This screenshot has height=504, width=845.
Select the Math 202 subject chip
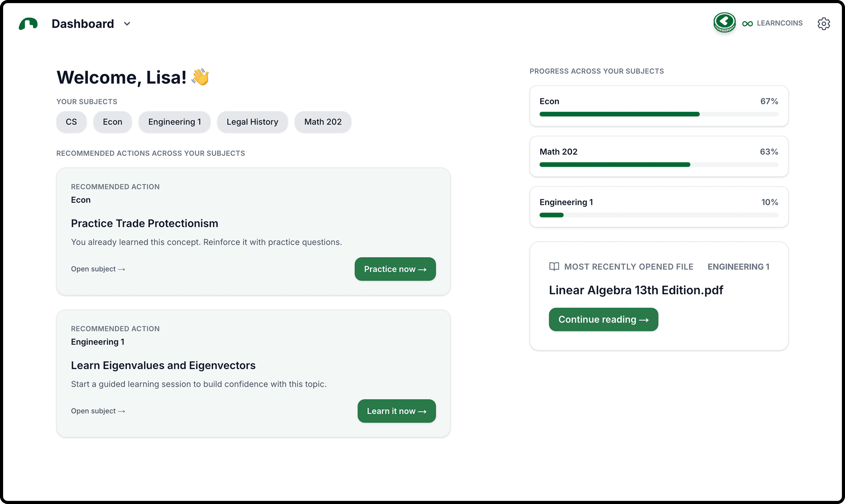[323, 122]
